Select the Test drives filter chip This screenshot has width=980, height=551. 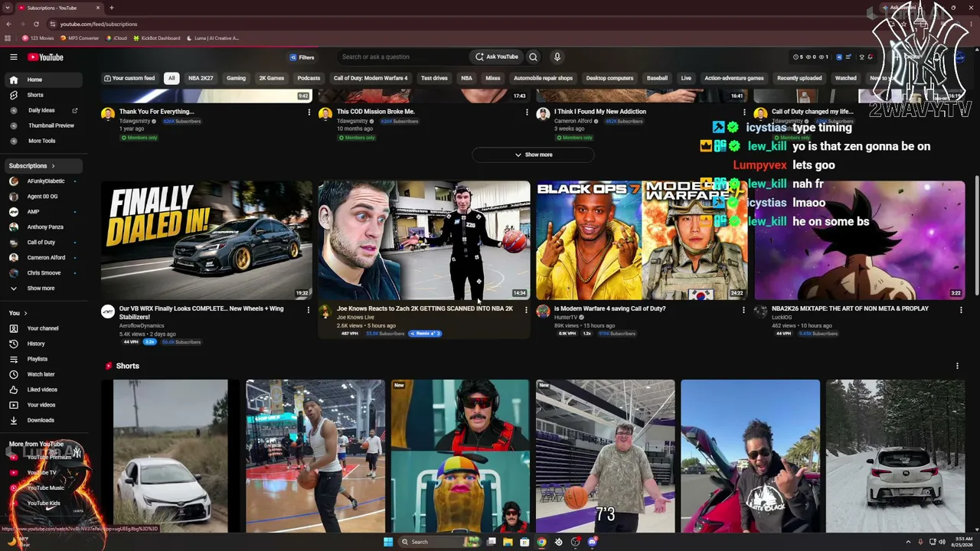(434, 78)
